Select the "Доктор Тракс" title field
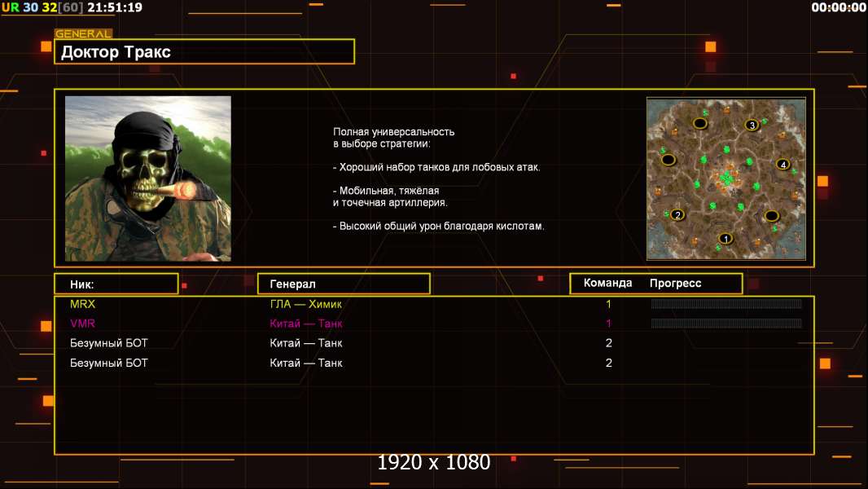This screenshot has height=489, width=868. tap(204, 51)
